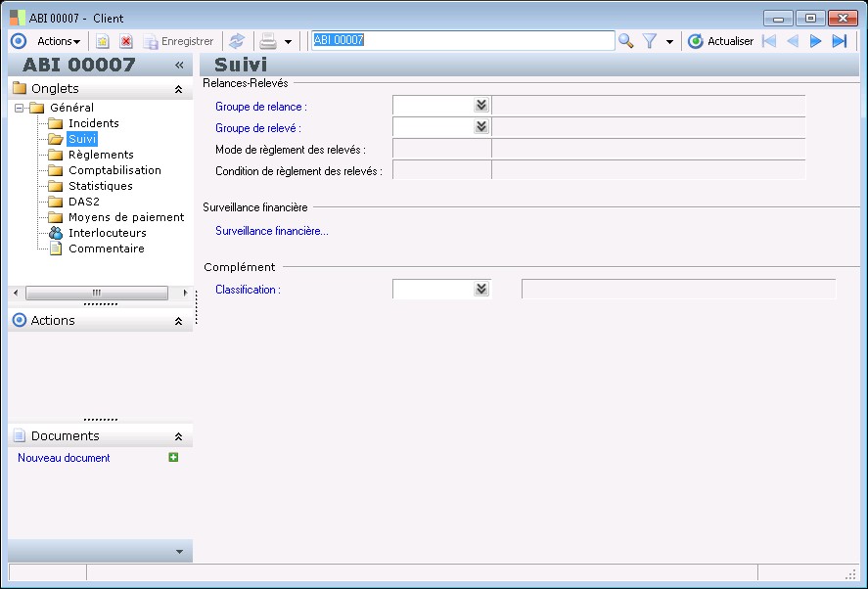Open the Groupe de relevé dropdown
Viewport: 868px width, 589px height.
click(481, 127)
